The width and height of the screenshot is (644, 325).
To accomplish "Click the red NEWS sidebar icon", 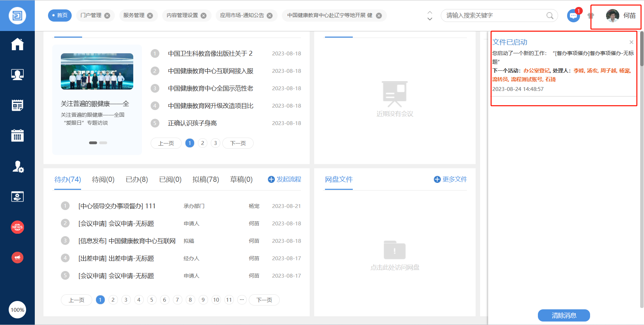I will pyautogui.click(x=17, y=227).
